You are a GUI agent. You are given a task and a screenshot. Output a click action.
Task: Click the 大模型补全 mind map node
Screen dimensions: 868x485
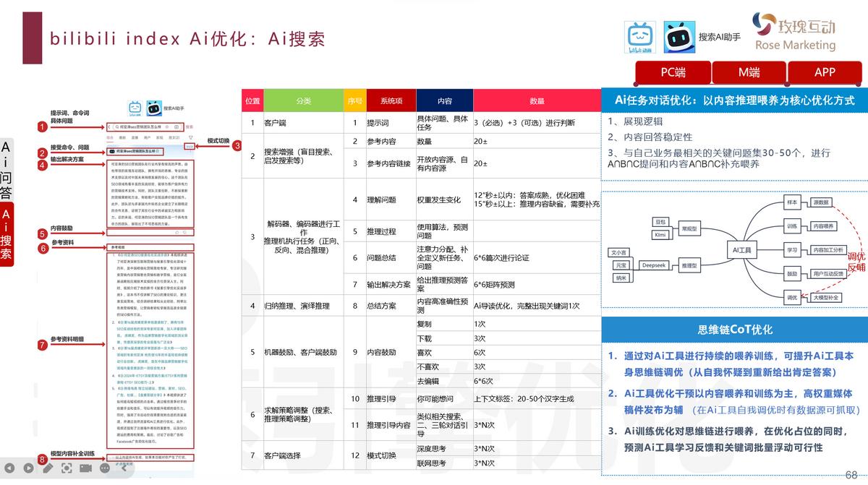pyautogui.click(x=825, y=297)
